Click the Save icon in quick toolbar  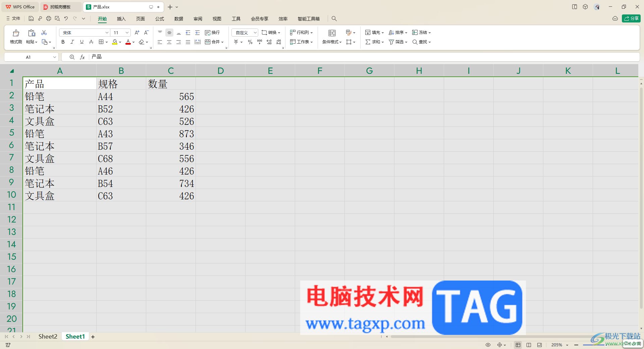point(31,18)
